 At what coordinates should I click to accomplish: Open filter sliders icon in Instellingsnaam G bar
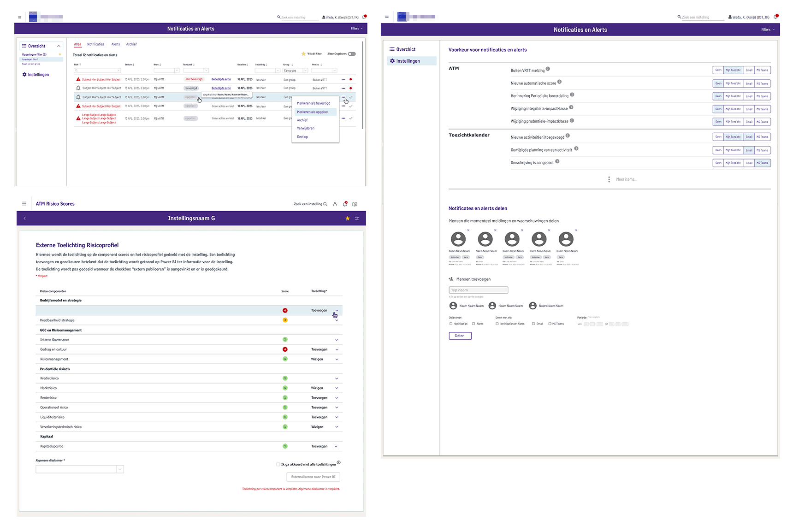click(x=357, y=218)
